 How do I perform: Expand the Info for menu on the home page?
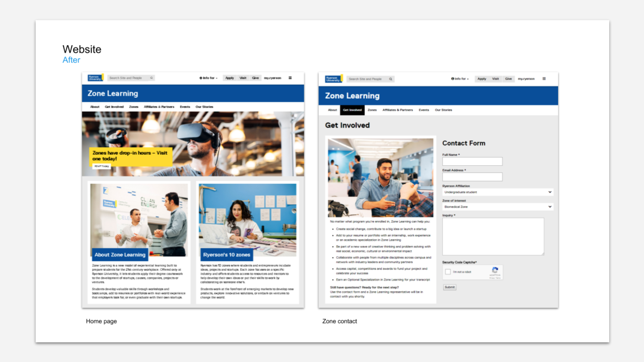pos(208,78)
